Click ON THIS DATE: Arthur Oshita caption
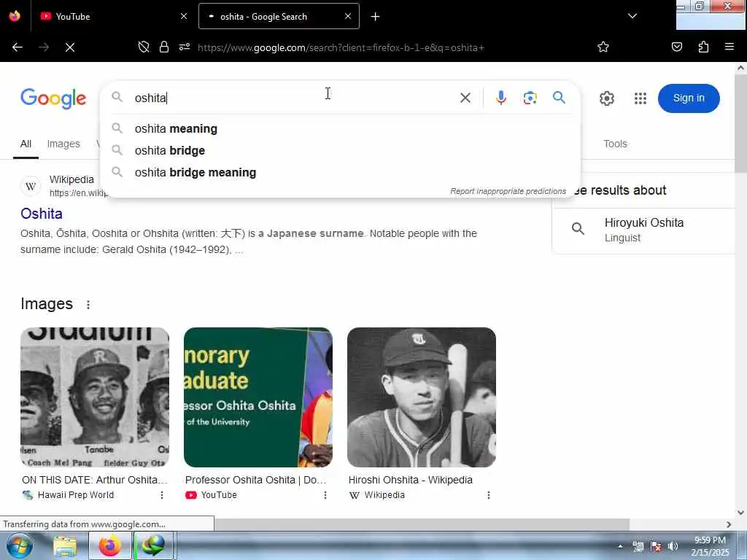This screenshot has height=560, width=747. click(x=95, y=480)
